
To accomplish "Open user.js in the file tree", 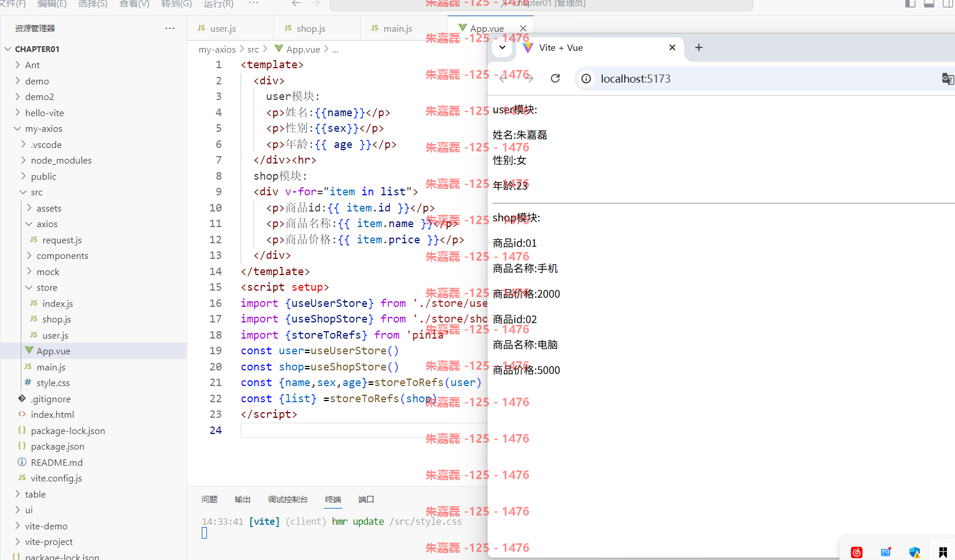I will pyautogui.click(x=55, y=335).
